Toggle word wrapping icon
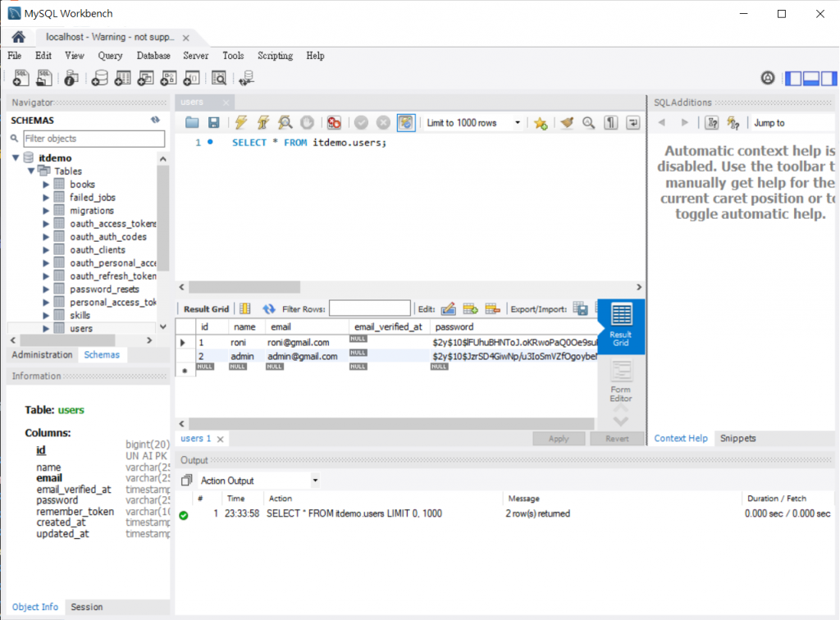The image size is (840, 620). (632, 123)
